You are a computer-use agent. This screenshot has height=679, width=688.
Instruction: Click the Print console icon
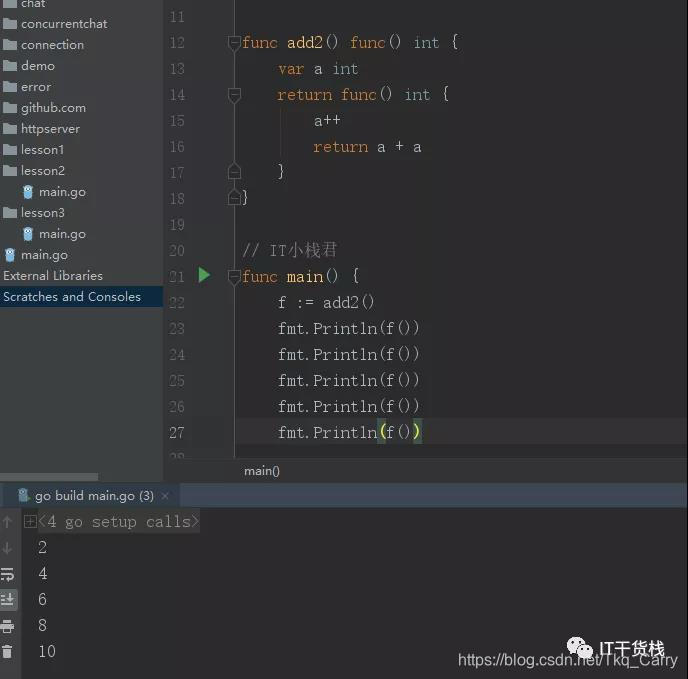(7, 626)
